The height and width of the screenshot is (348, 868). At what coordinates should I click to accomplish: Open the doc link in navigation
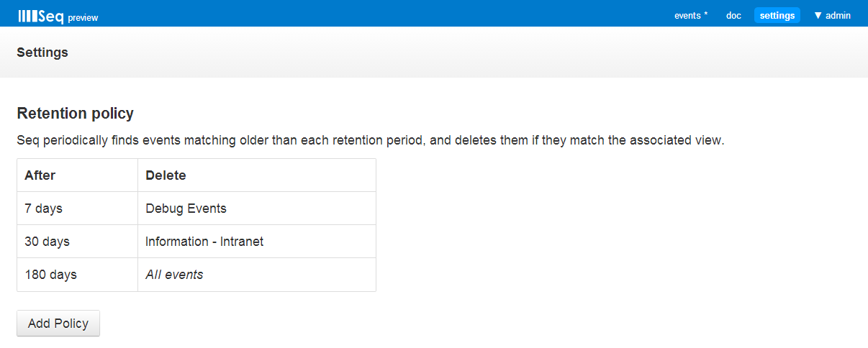(733, 15)
